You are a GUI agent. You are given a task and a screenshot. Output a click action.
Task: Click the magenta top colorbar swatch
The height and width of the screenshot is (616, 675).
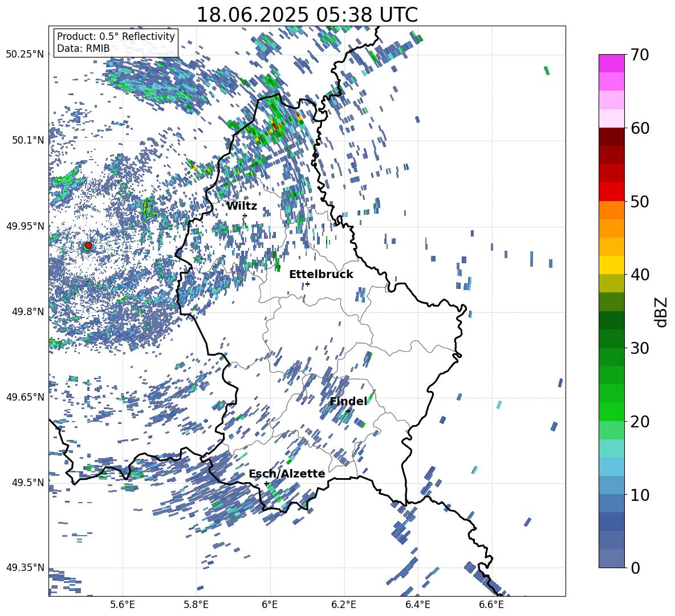point(611,63)
